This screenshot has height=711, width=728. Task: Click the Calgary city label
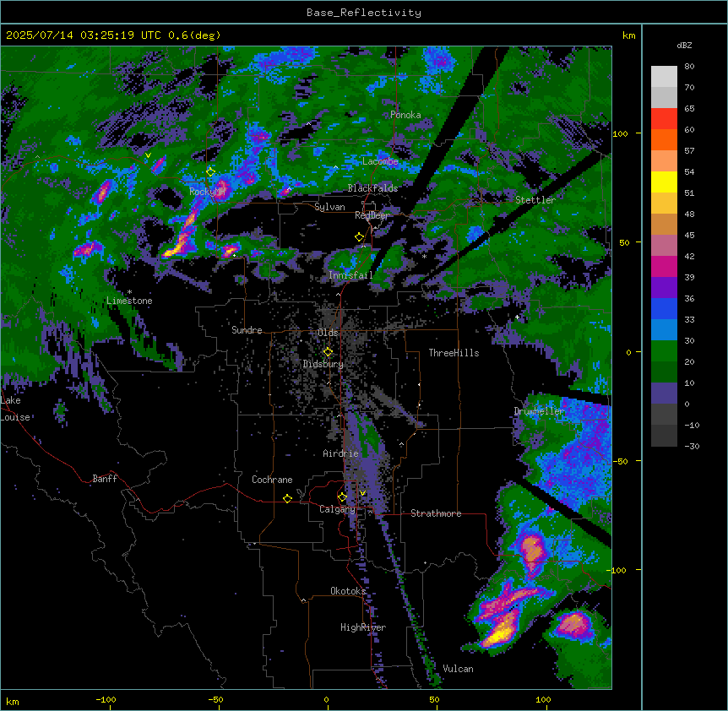click(338, 509)
